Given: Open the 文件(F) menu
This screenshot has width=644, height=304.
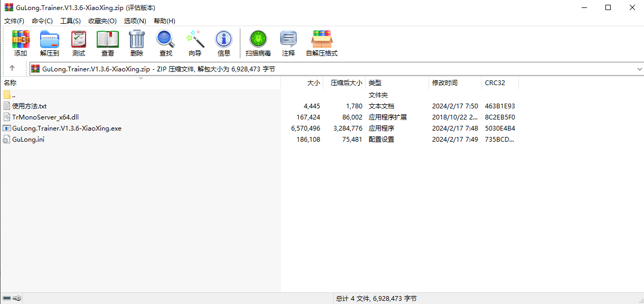Looking at the screenshot, I should click(x=14, y=21).
